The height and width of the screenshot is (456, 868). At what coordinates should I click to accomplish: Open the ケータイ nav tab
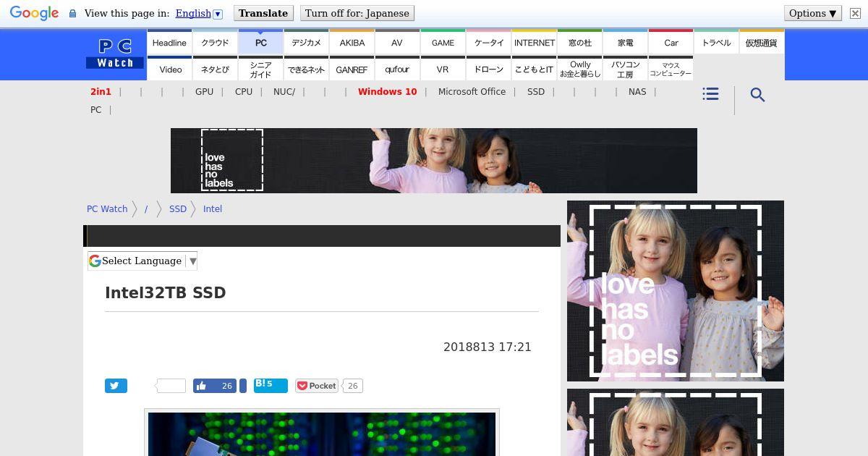click(x=489, y=42)
